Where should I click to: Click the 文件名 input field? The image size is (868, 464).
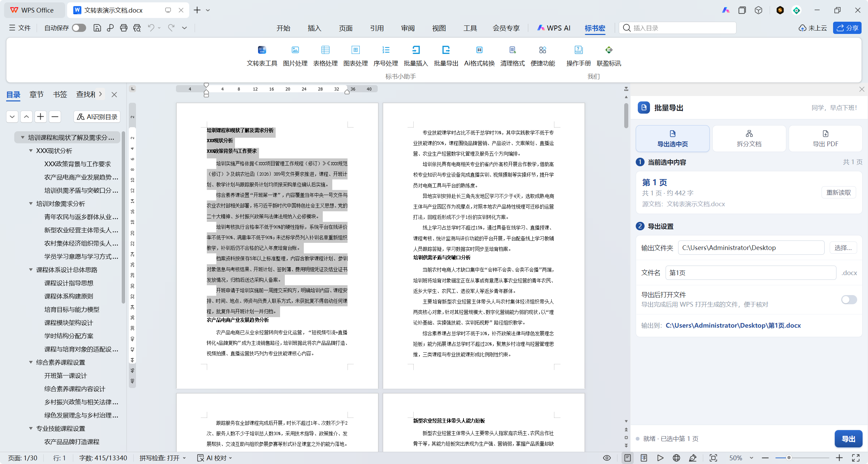pyautogui.click(x=751, y=273)
